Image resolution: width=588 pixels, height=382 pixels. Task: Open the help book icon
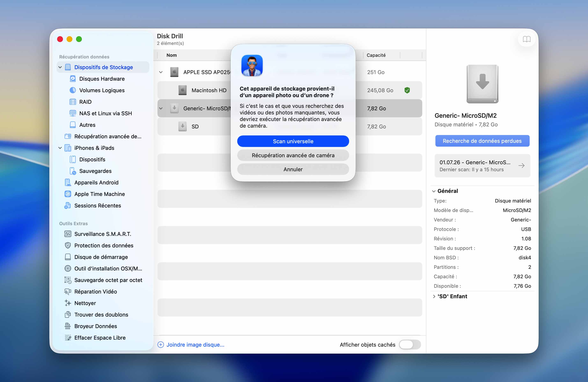click(x=526, y=39)
